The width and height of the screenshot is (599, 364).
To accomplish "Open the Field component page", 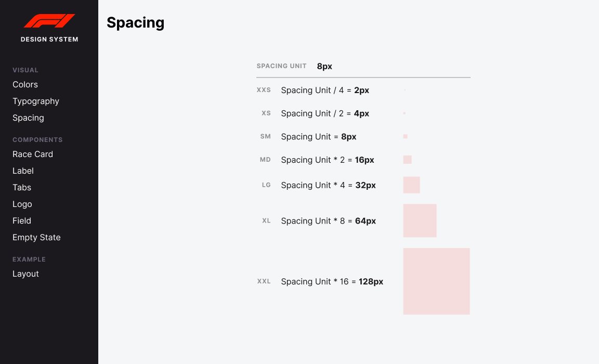I will point(22,221).
